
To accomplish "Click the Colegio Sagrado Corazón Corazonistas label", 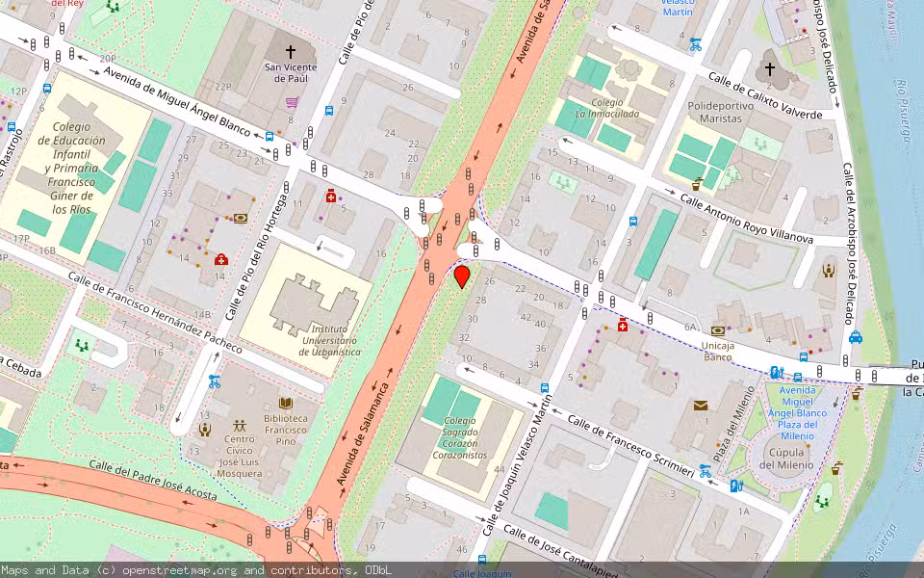I will [460, 437].
